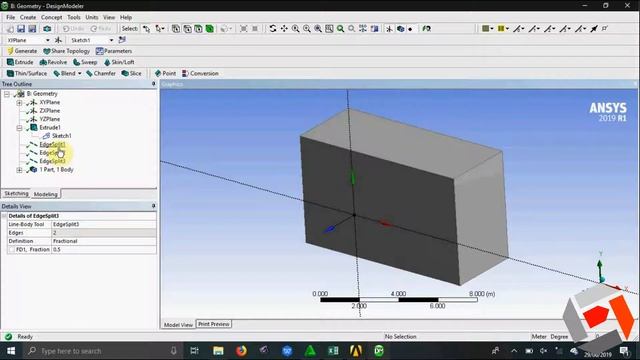Click the Zoom to Fit icon
The height and width of the screenshot is (360, 640).
pos(340,29)
